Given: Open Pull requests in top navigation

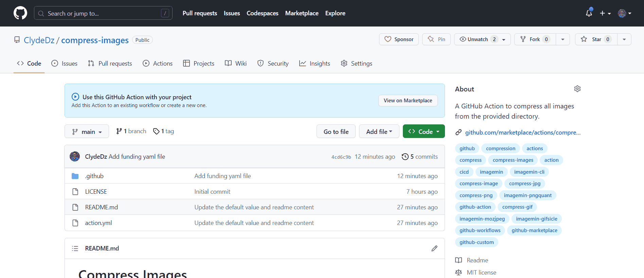Looking at the screenshot, I should pyautogui.click(x=200, y=13).
